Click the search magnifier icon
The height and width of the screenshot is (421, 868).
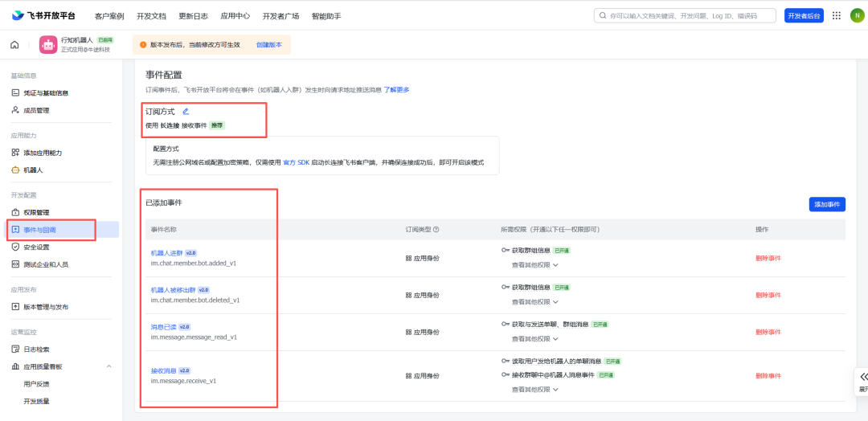(602, 16)
